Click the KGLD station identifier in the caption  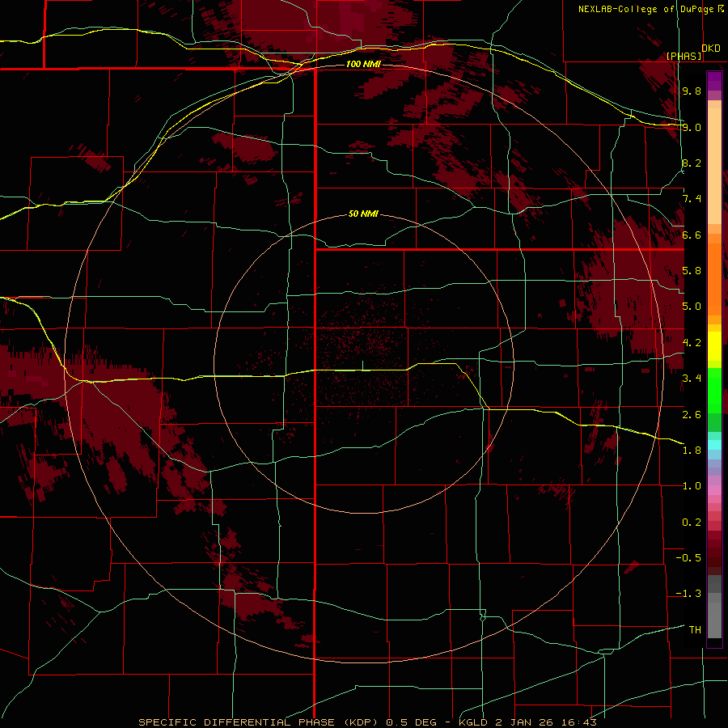pos(474,722)
